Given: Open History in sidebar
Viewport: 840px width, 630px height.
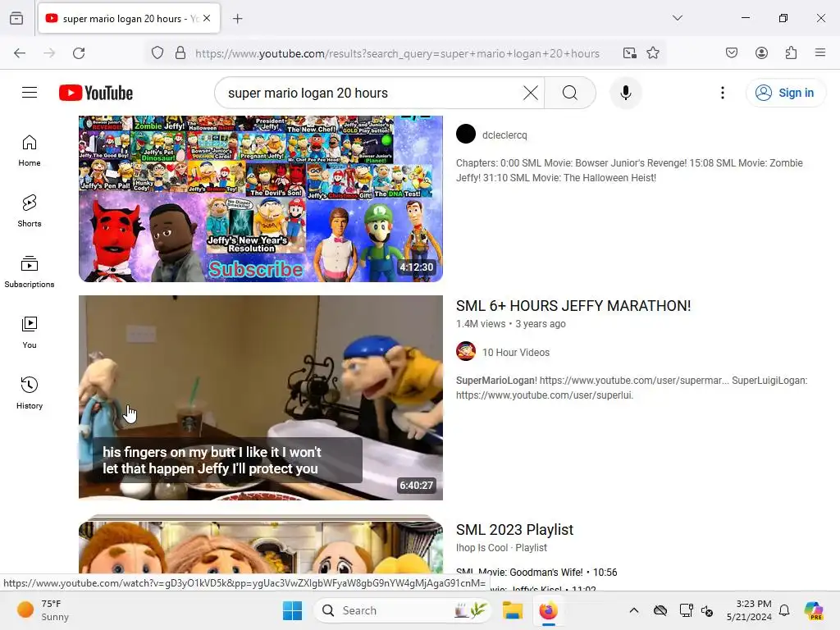Looking at the screenshot, I should tap(30, 393).
